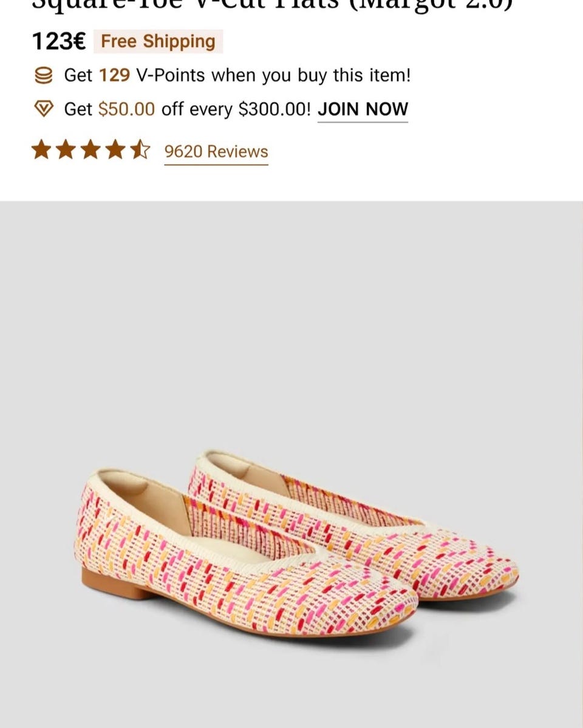Screen dimensions: 583x728
Task: Click the V-Points coin stack icon
Action: [43, 76]
